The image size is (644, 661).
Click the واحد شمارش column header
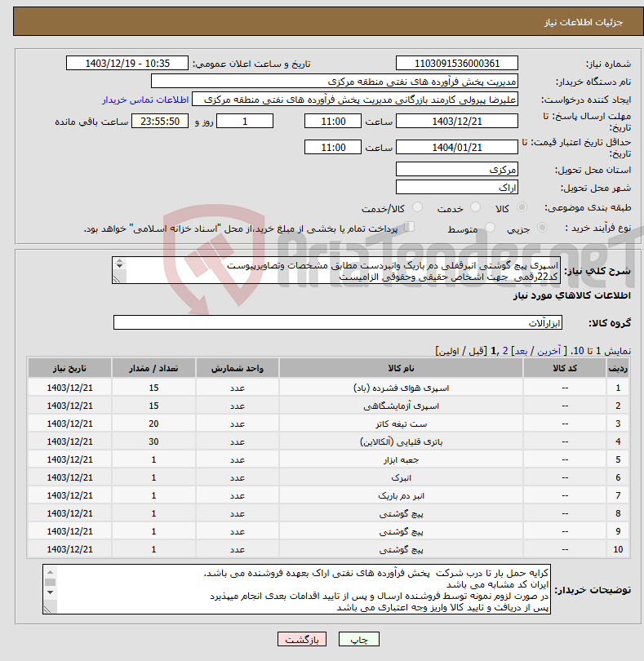point(237,368)
